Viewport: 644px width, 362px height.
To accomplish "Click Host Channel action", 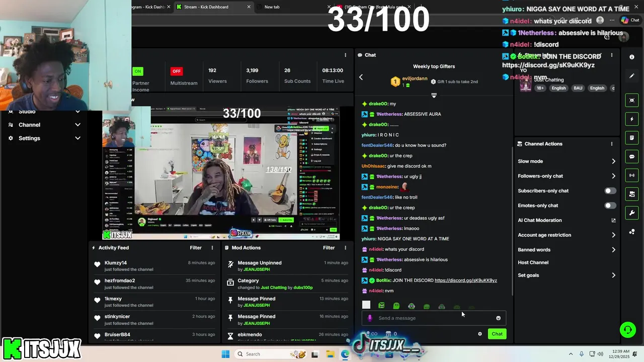I will pos(533,262).
